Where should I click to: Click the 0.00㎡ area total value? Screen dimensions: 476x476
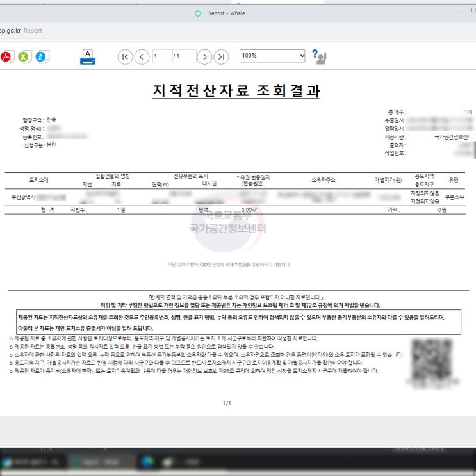click(249, 210)
